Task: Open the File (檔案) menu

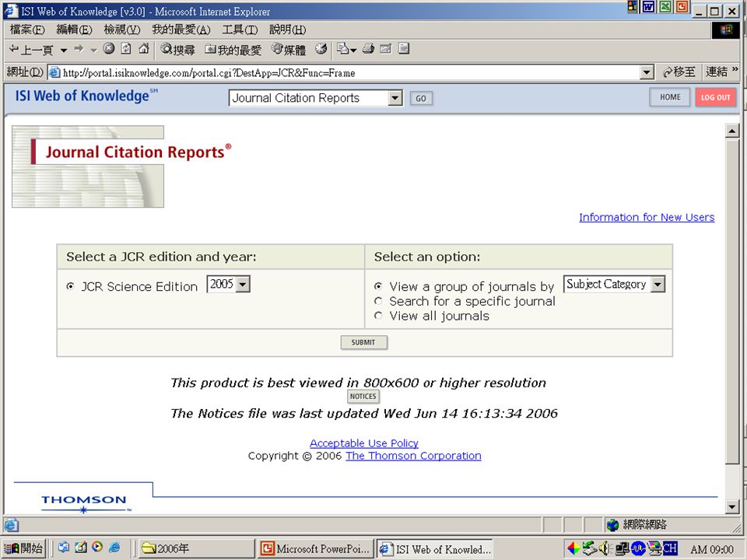Action: point(27,30)
